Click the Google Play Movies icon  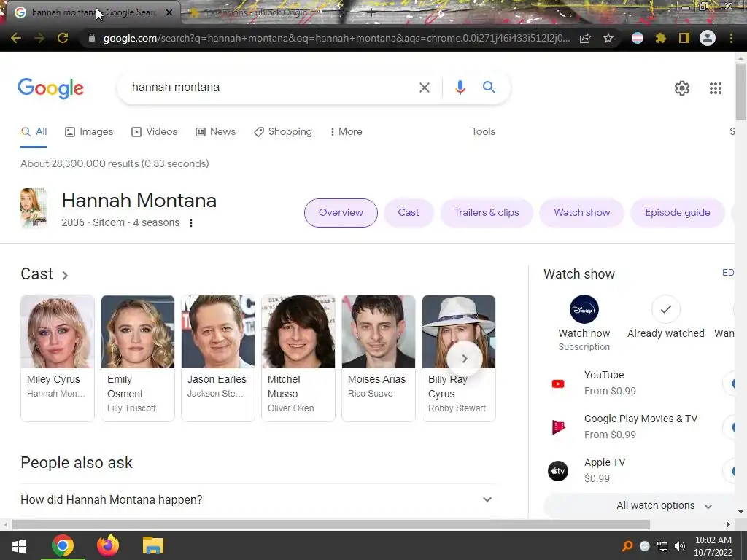pos(558,427)
